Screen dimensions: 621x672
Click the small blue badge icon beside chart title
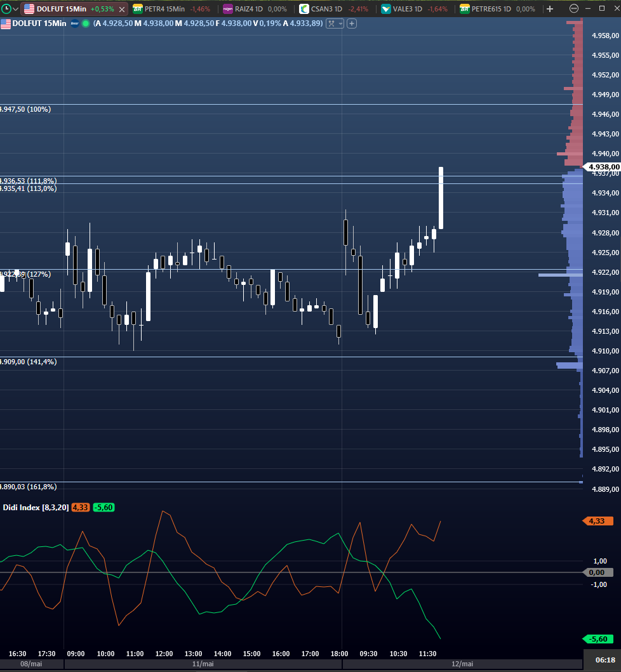75,23
